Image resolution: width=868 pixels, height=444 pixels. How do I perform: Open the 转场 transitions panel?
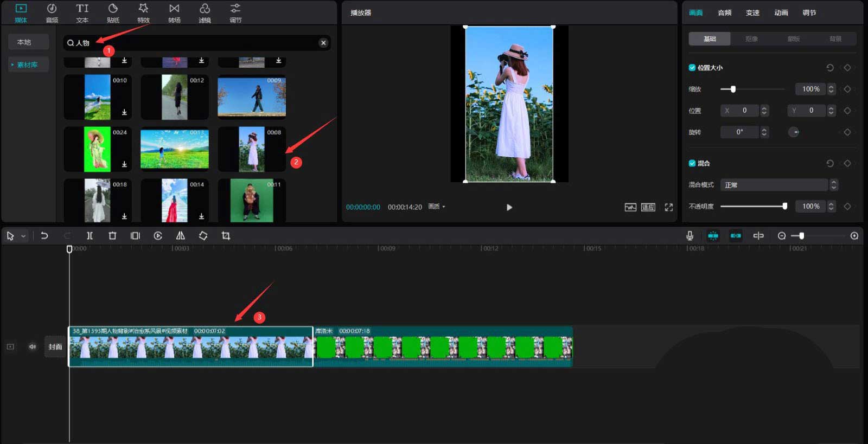click(x=174, y=13)
